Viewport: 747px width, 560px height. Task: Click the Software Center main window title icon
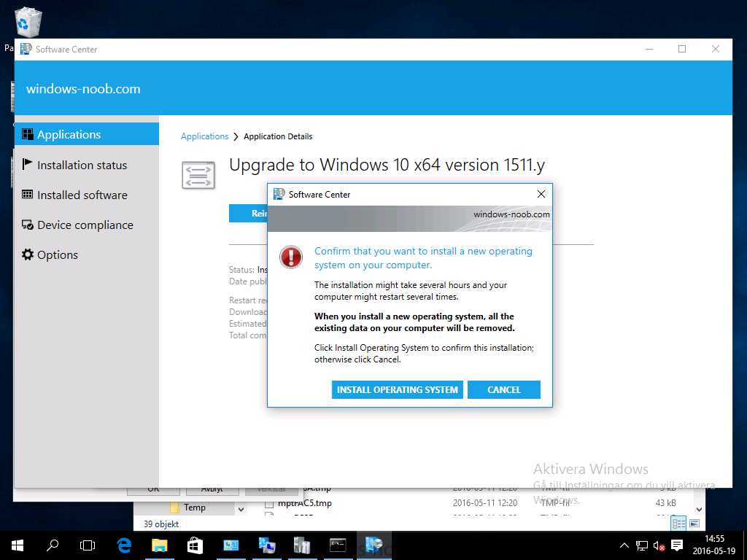click(26, 49)
